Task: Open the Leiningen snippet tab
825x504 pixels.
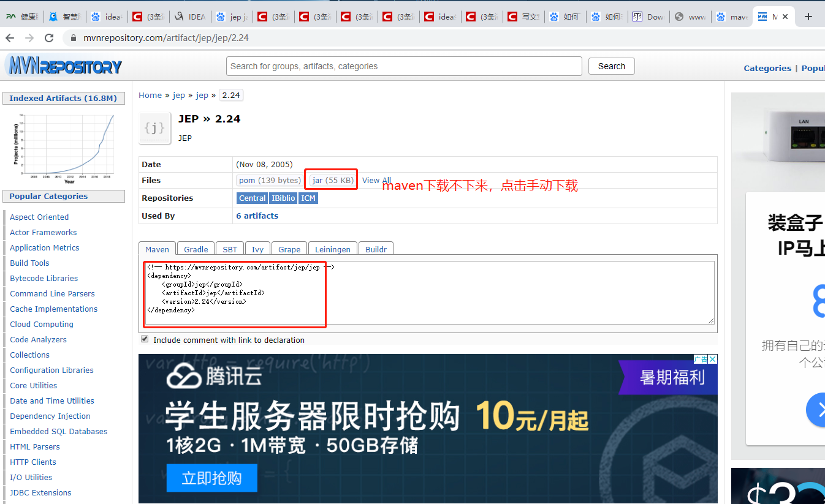Action: click(x=332, y=249)
